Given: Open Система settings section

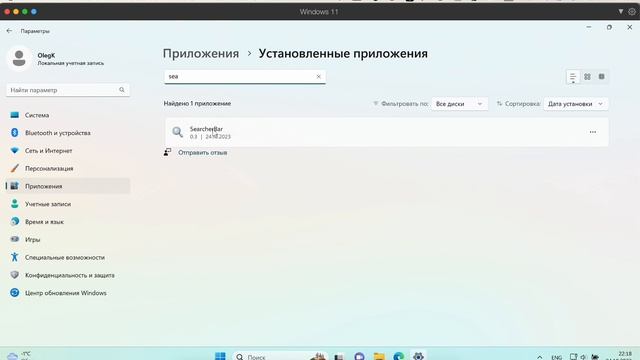Looking at the screenshot, I should (x=68, y=115).
